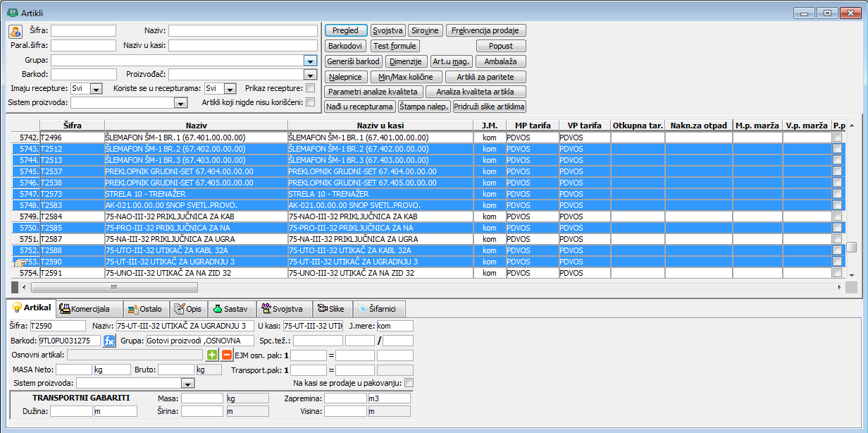This screenshot has width=868, height=433.
Task: Open the Slike tab with camera icon
Action: (331, 309)
